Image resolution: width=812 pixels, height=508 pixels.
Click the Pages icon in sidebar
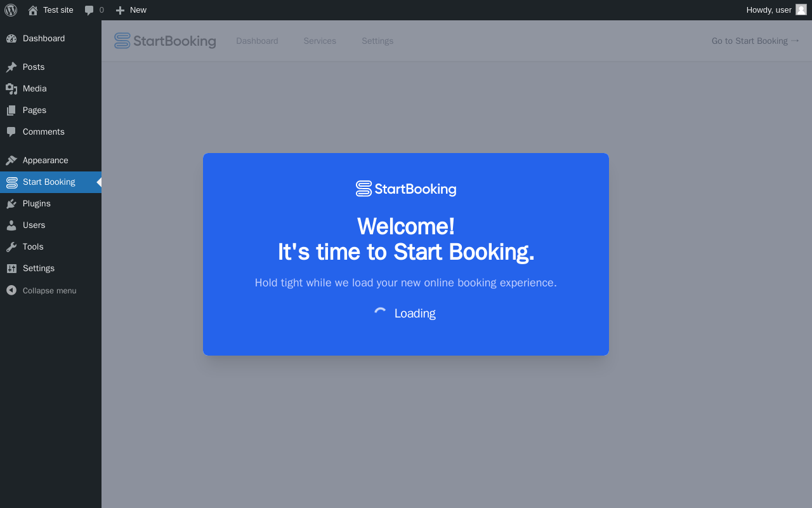click(11, 110)
